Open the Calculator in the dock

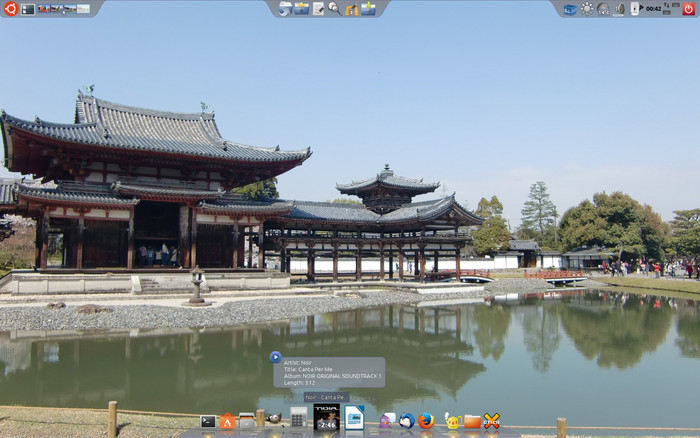pos(299,417)
